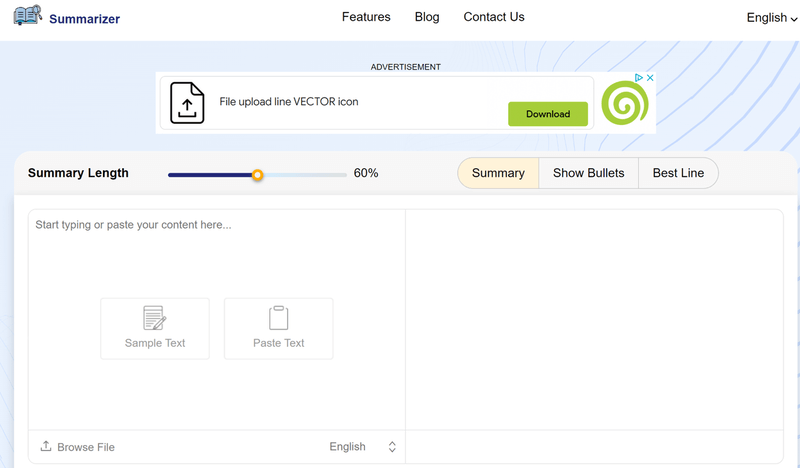This screenshot has height=468, width=800.
Task: Click the Sample Text document icon
Action: (x=155, y=317)
